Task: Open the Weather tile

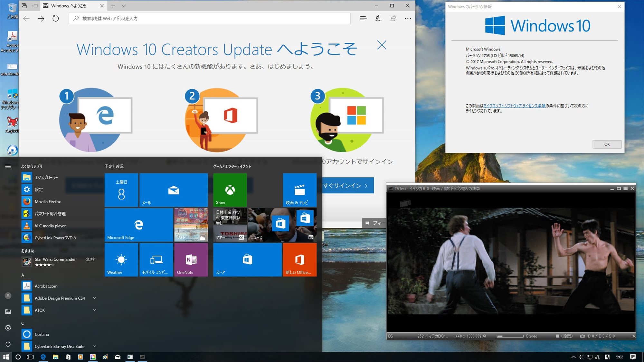Action: [x=121, y=260]
